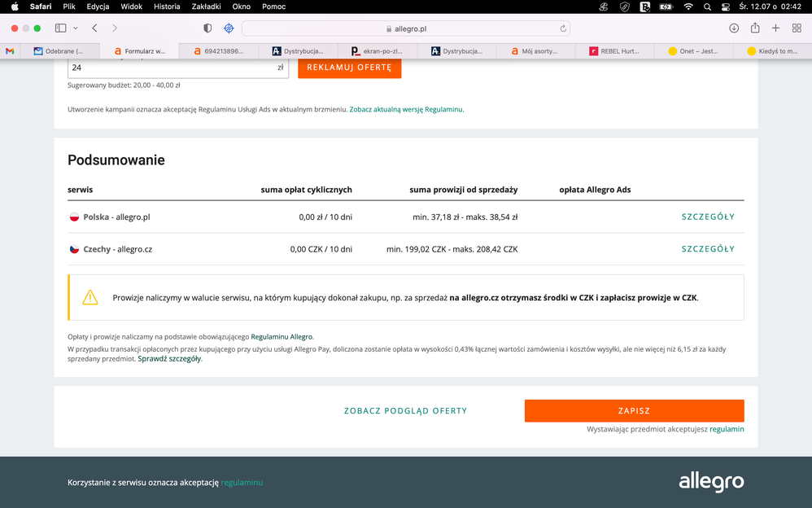Open the Safari downloads list

pyautogui.click(x=734, y=28)
